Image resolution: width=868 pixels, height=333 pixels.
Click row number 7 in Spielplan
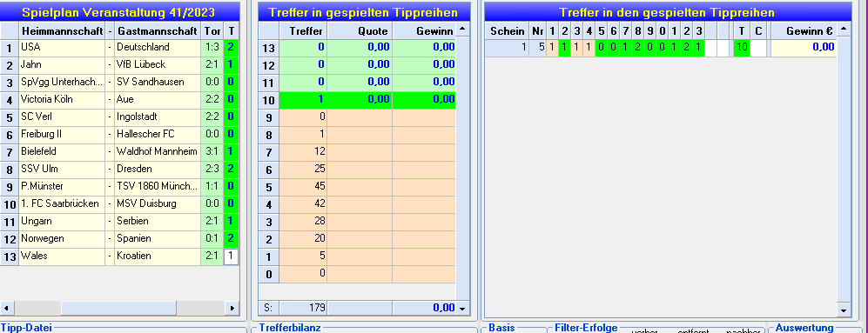10,152
